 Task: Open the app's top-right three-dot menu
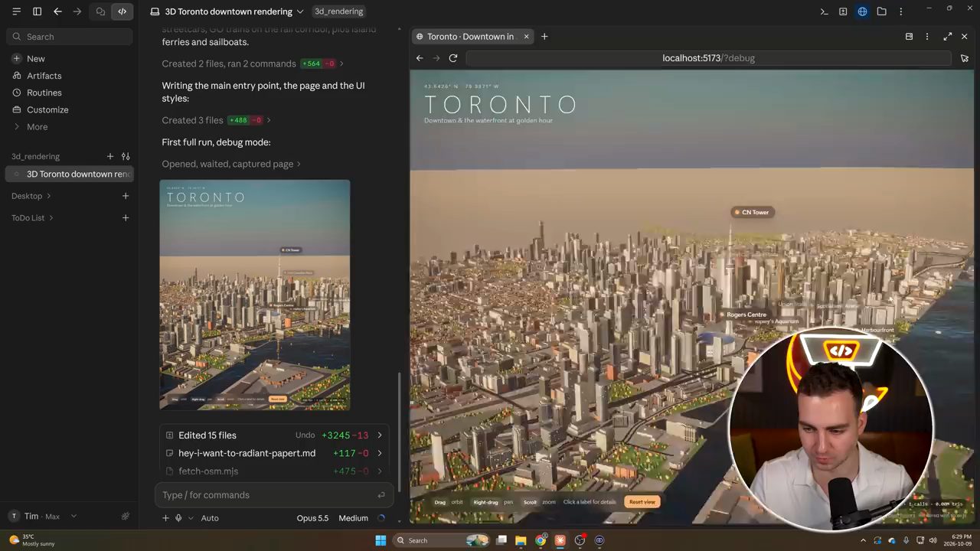pos(900,11)
